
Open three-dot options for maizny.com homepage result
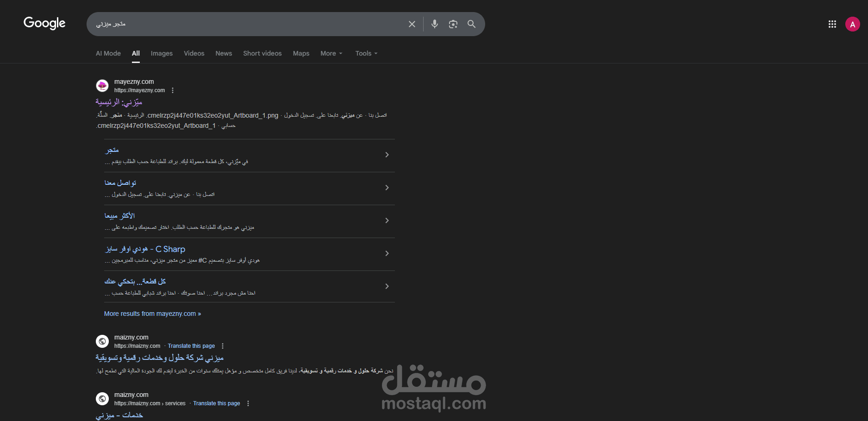(223, 346)
